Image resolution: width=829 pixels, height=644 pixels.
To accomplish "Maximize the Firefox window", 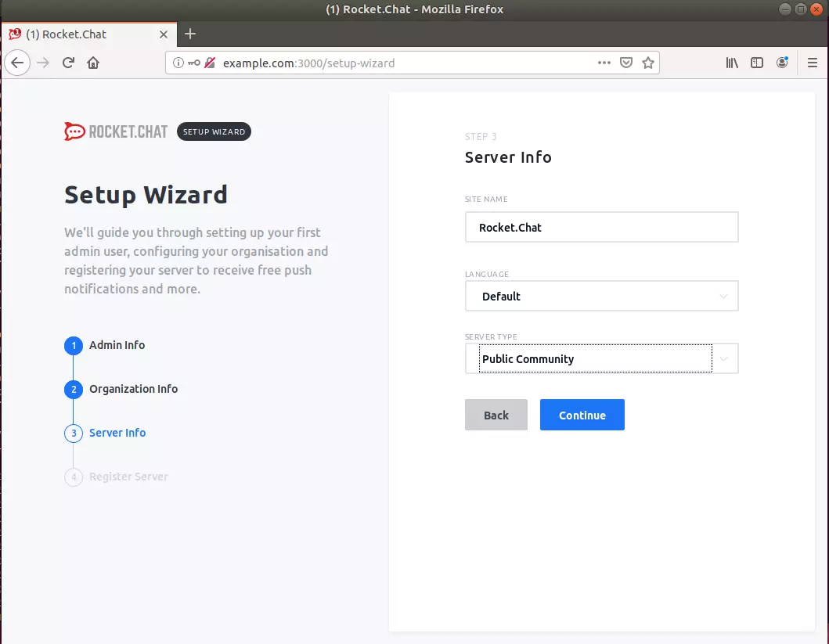I will point(801,9).
